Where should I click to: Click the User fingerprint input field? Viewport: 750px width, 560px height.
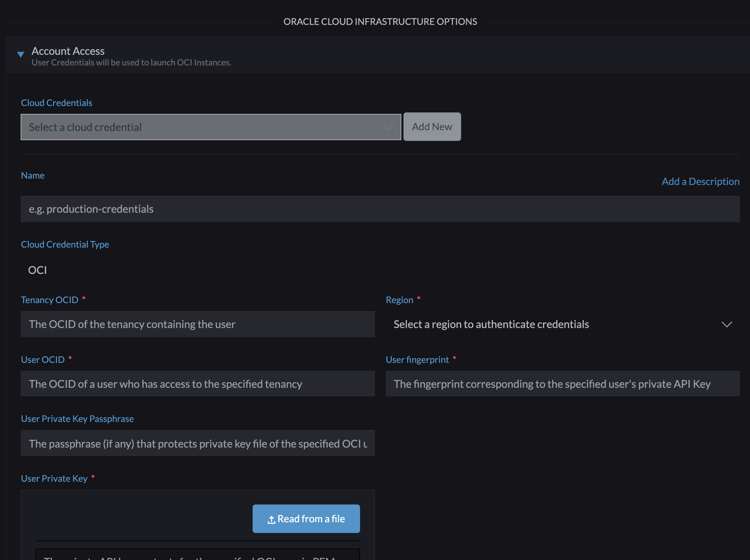(562, 384)
